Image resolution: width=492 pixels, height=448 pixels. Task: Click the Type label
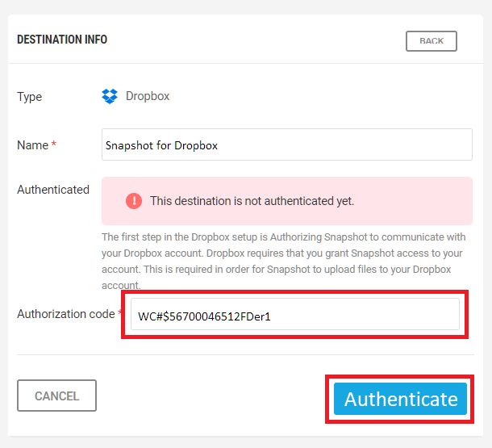[x=30, y=97]
